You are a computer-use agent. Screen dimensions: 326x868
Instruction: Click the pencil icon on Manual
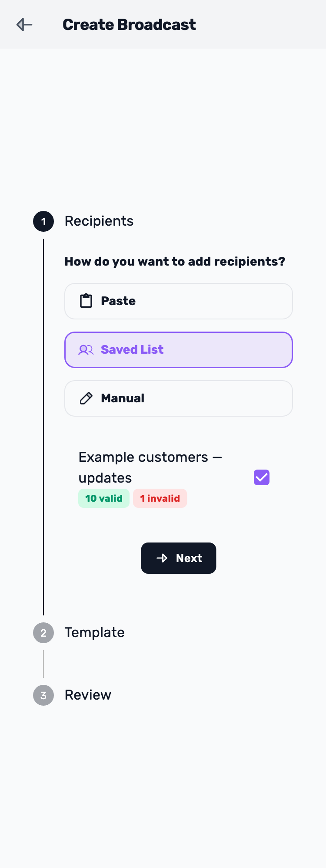tap(86, 398)
